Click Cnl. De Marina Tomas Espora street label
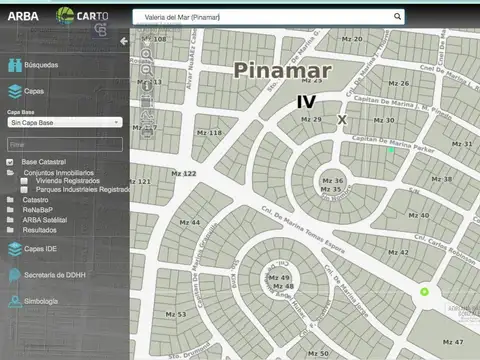 coord(303,229)
